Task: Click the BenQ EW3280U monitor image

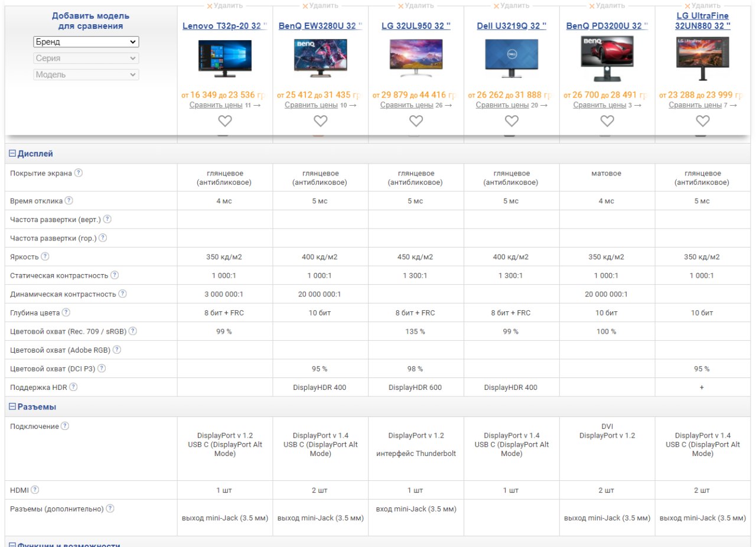Action: tap(320, 59)
